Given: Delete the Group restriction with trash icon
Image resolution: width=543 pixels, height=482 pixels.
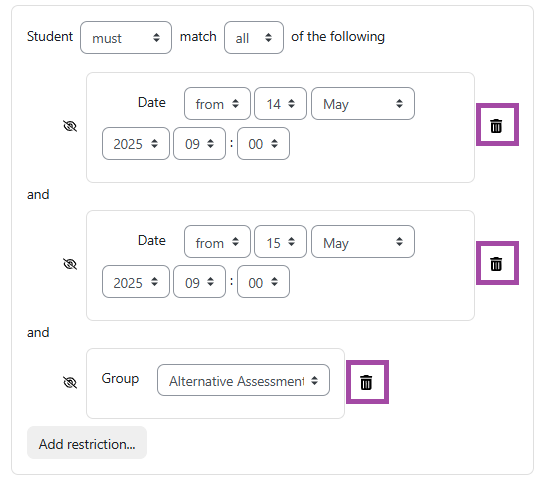Looking at the screenshot, I should click(x=366, y=382).
